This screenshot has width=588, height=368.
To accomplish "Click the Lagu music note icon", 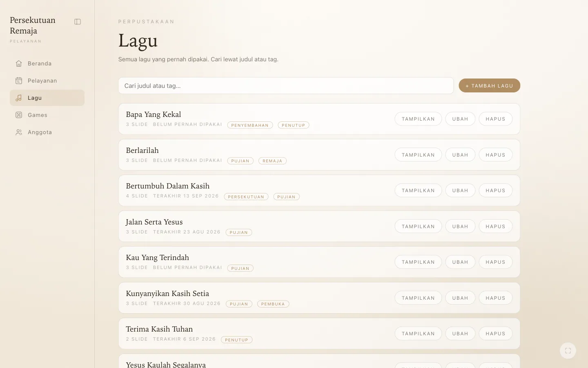I will pyautogui.click(x=19, y=98).
